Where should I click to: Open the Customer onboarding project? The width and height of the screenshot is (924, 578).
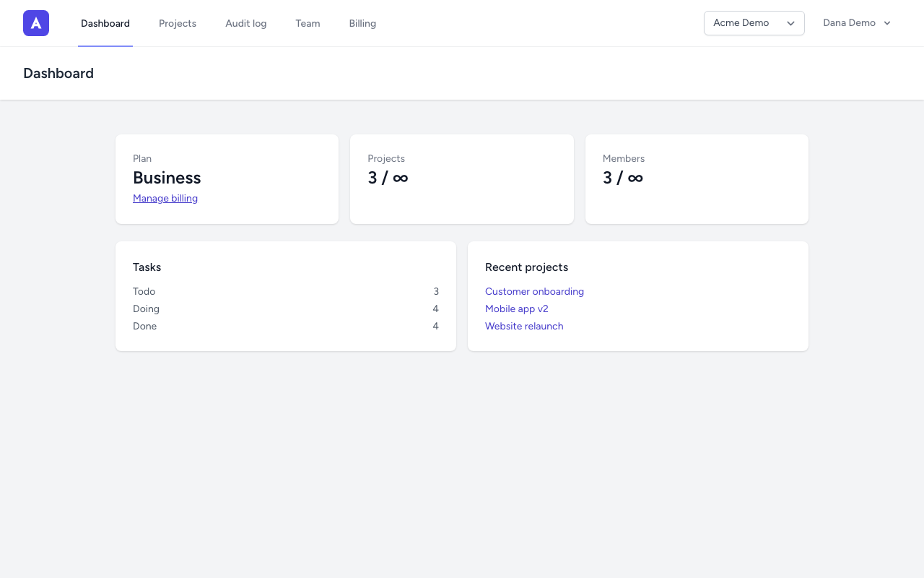coord(534,291)
